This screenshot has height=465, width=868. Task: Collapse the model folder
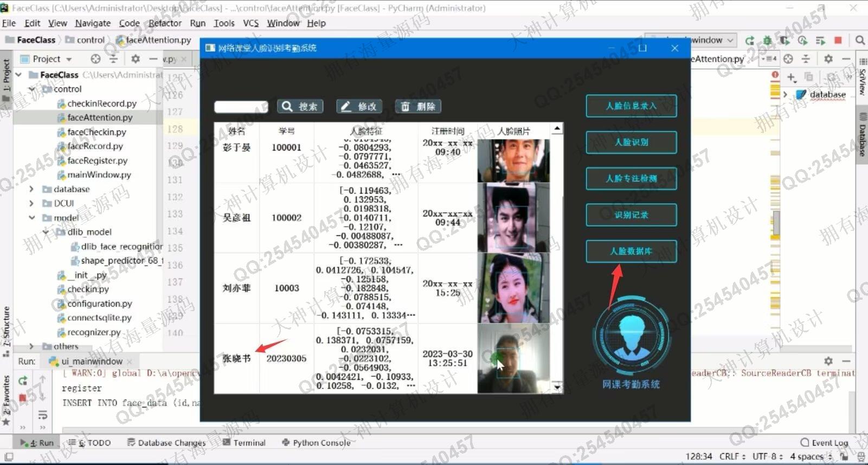tap(32, 217)
